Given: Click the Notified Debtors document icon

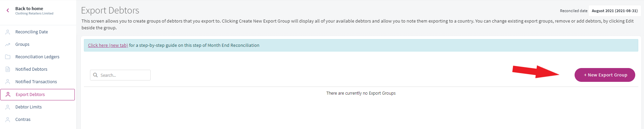Looking at the screenshot, I should [x=8, y=69].
